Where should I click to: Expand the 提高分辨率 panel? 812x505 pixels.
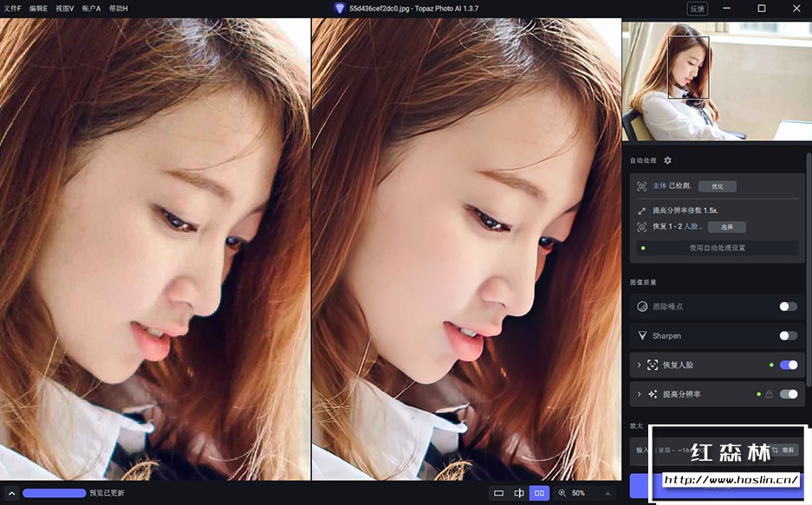[x=639, y=394]
